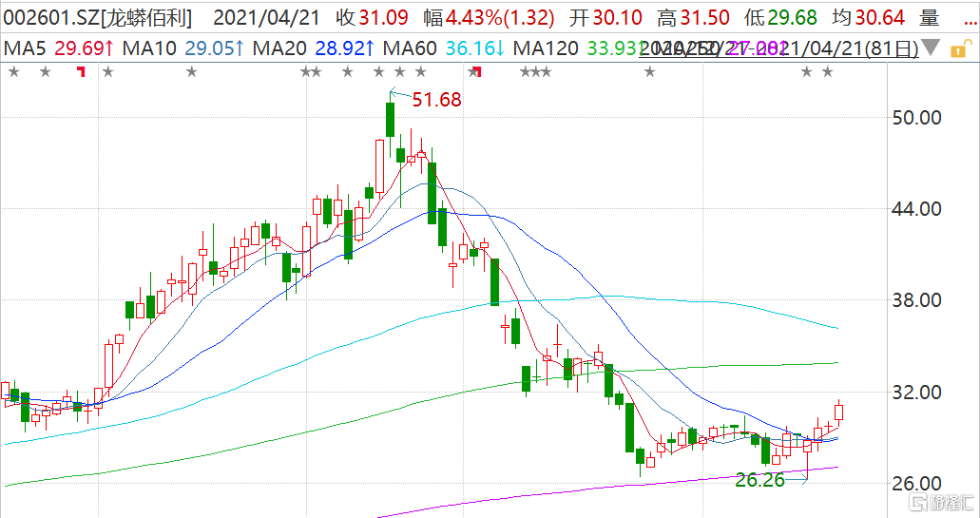The image size is (980, 518).
Task: Click the opening price 开 30.10
Action: [605, 18]
